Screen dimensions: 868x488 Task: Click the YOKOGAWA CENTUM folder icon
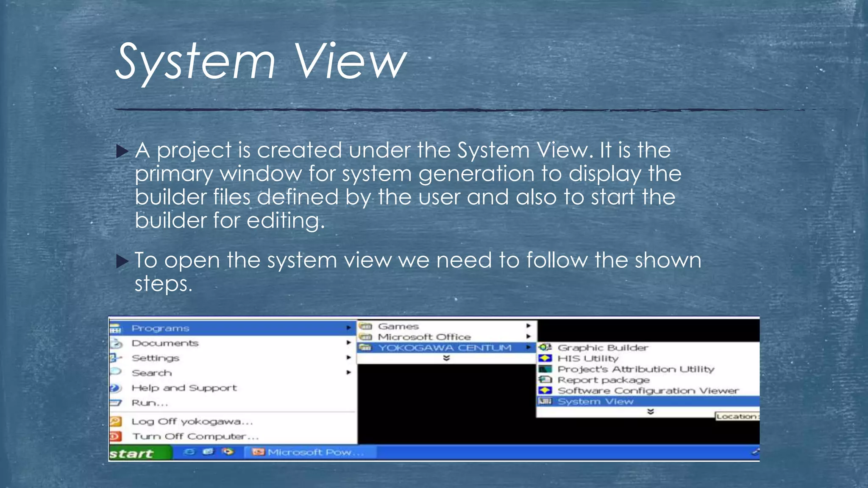[x=365, y=348]
